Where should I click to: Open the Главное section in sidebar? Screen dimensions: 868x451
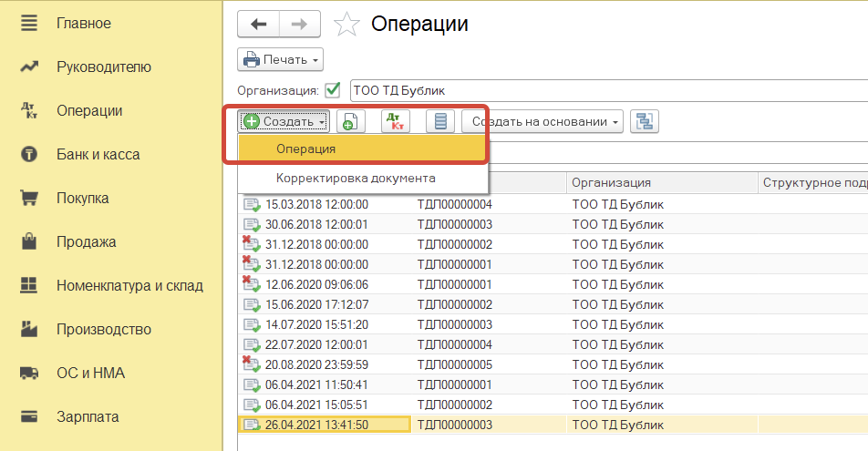83,23
